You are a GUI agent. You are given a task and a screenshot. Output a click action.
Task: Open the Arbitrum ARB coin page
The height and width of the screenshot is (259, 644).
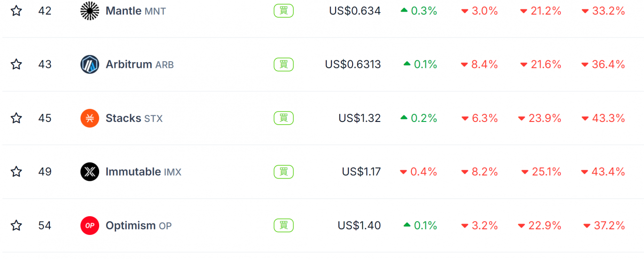click(140, 65)
